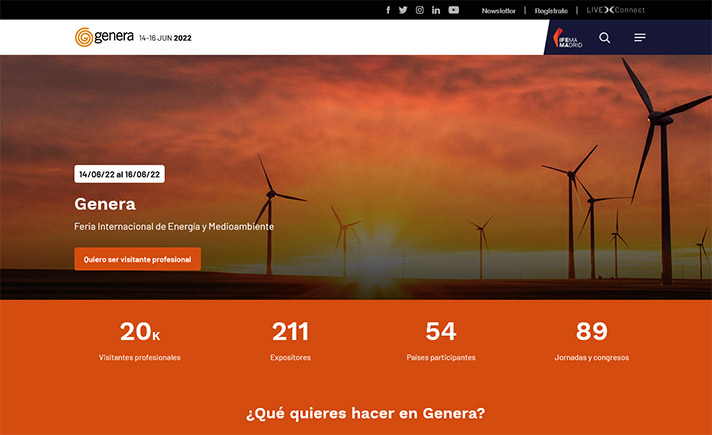This screenshot has width=712, height=435.
Task: Open the LIVE Connect link
Action: click(x=615, y=10)
